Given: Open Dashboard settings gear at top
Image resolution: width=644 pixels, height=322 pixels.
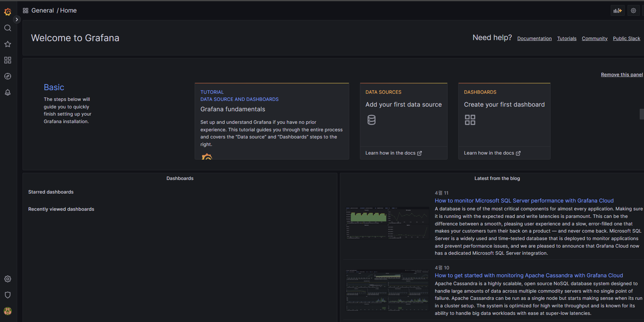Looking at the screenshot, I should coord(633,10).
